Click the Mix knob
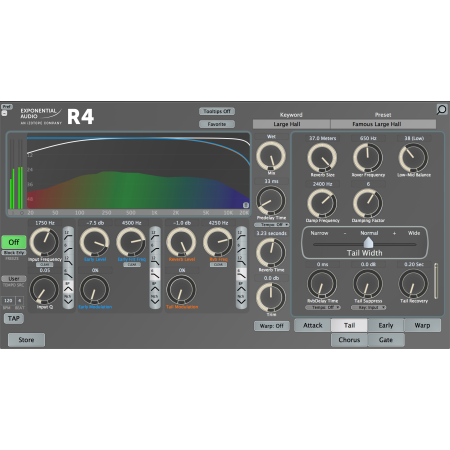 pos(271,156)
